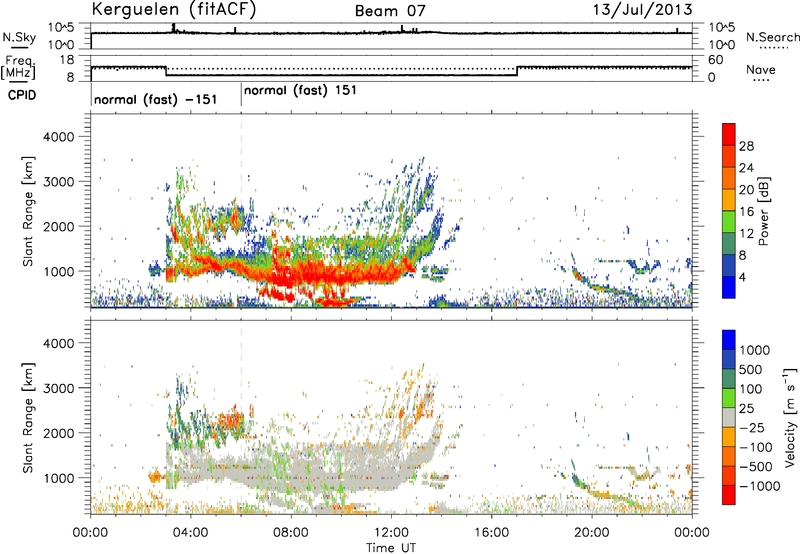Screen dimensions: 800x554
Task: Click the frequency step up near 17:00
Action: pos(517,71)
